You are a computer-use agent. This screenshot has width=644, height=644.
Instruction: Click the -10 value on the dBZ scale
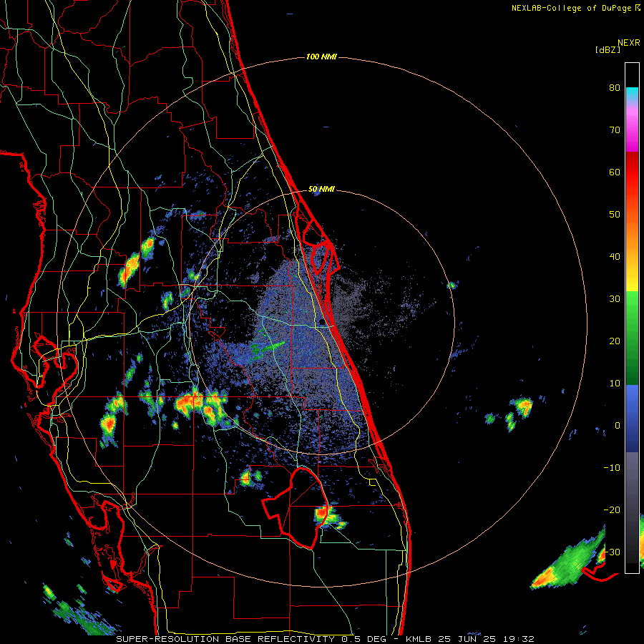coord(612,468)
